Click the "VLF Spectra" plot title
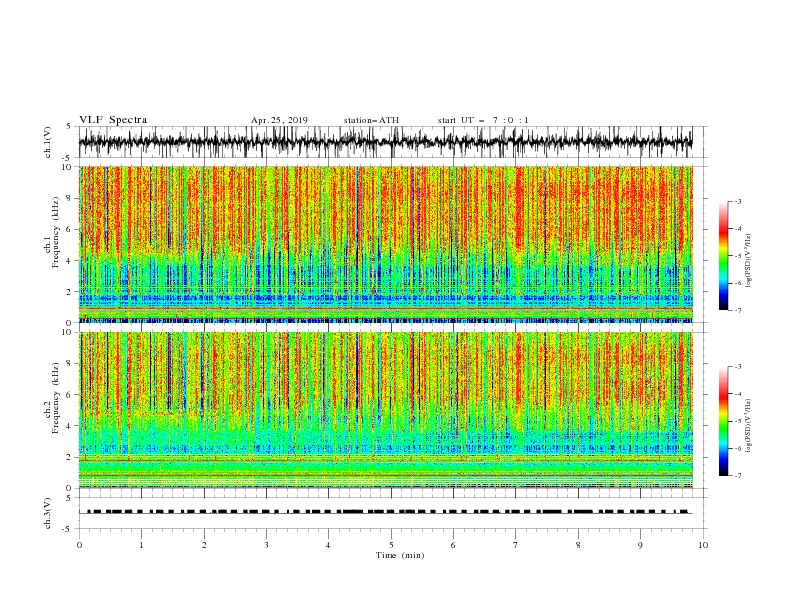Viewport: 792px width, 612px height. 113,120
